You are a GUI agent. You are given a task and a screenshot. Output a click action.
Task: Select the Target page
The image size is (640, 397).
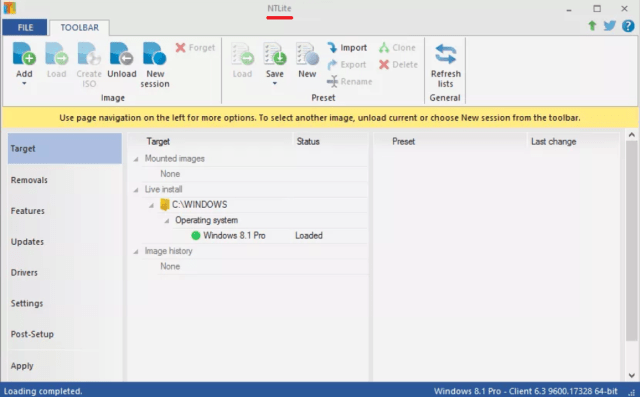(x=64, y=149)
